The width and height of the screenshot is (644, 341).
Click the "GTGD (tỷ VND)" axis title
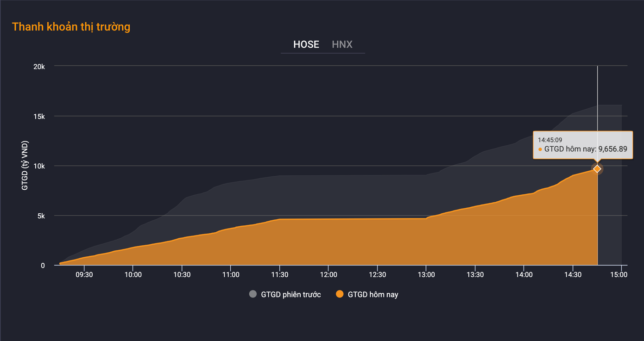coord(25,166)
